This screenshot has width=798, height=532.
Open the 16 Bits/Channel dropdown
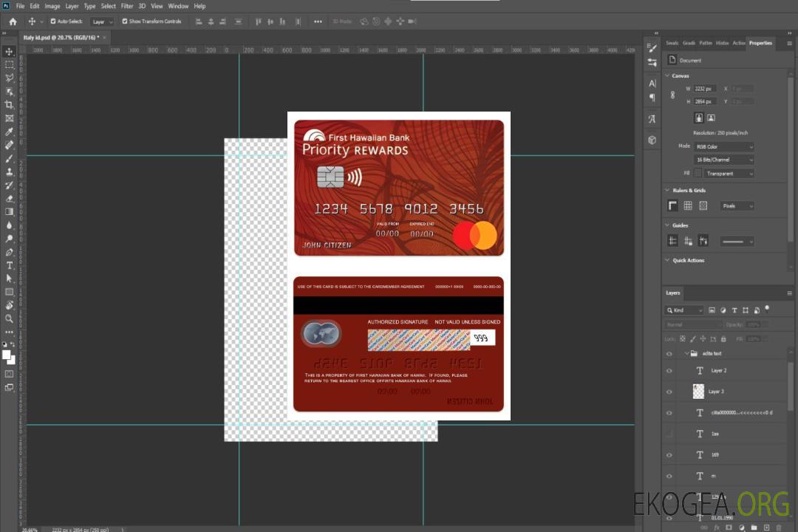point(723,160)
